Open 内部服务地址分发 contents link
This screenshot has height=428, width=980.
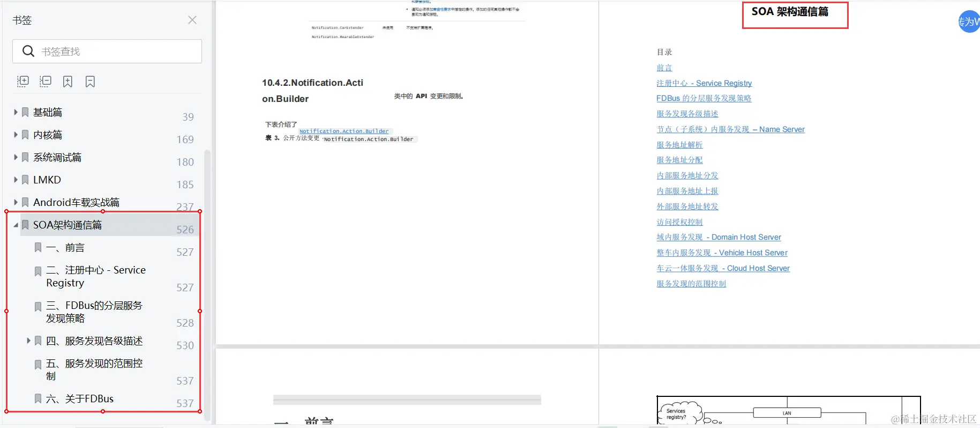[x=687, y=175]
